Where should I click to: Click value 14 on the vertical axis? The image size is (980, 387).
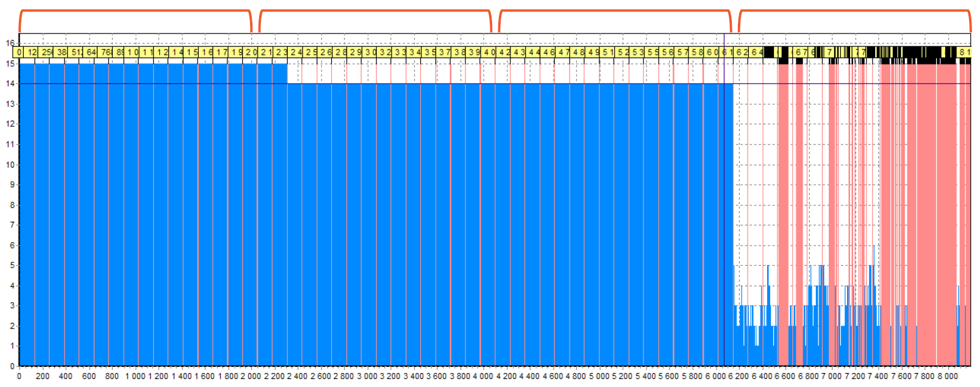tap(10, 83)
